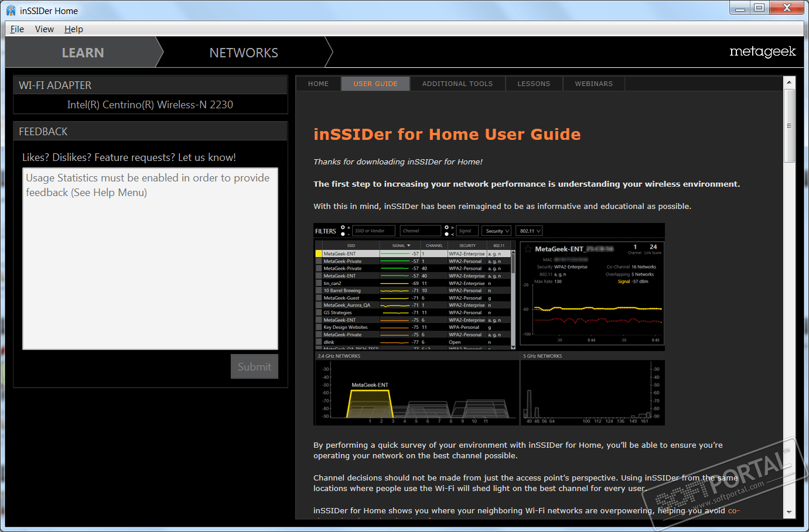Click the 'inSSIDer for Home User Guide' heading
This screenshot has height=532, width=809.
(447, 135)
